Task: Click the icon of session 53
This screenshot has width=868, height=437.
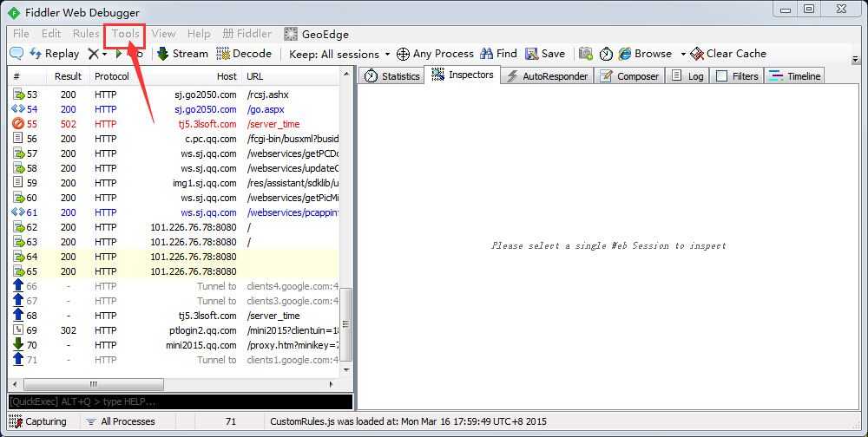Action: tap(18, 95)
